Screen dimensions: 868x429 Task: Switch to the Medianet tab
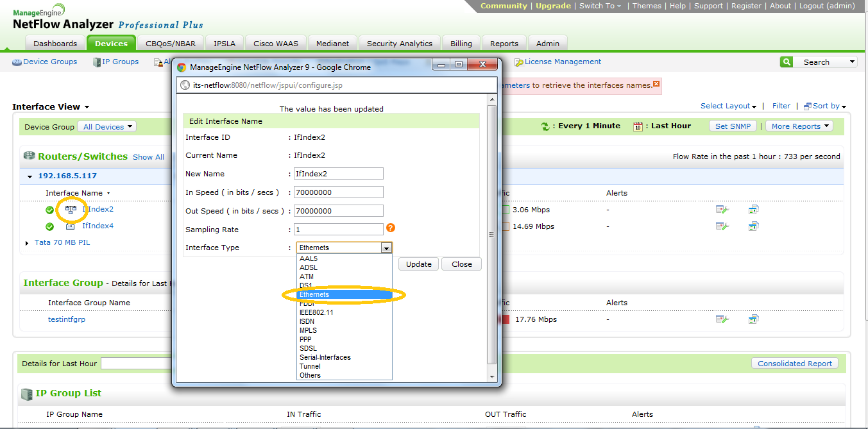[332, 44]
